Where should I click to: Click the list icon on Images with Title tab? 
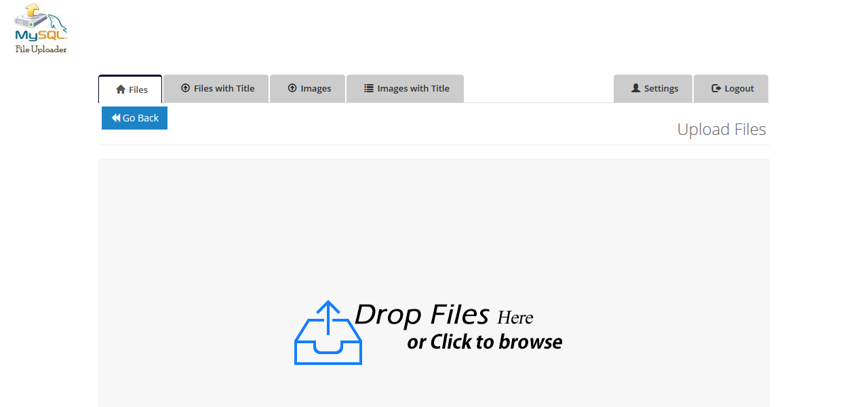(368, 88)
